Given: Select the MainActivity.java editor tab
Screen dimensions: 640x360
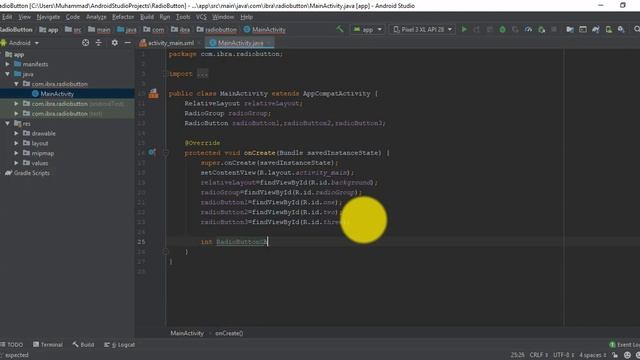Looking at the screenshot, I should 239,43.
